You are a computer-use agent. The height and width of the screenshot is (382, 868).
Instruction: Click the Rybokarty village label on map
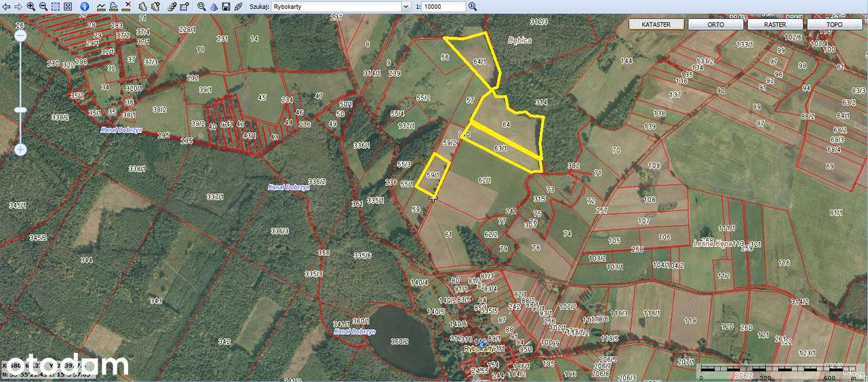pos(478,348)
